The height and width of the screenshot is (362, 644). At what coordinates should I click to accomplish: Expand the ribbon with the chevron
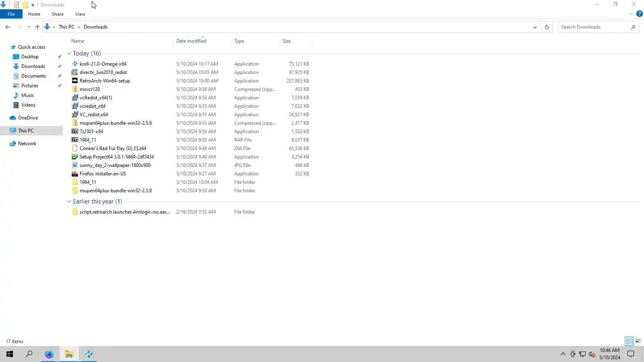coord(631,14)
